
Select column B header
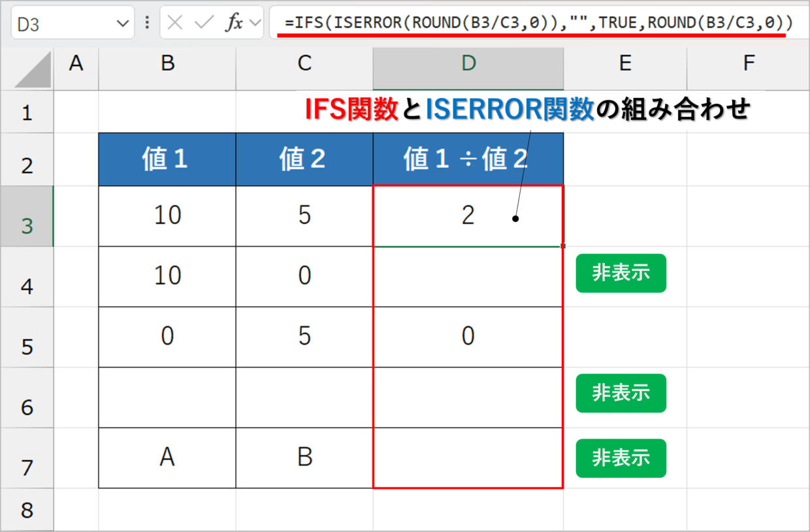(x=167, y=63)
